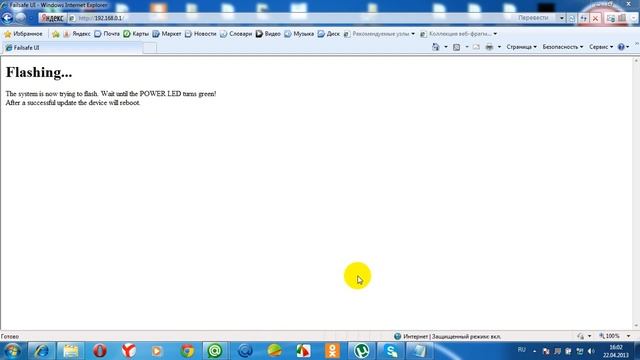Click the vertical scrollbar of the page
The width and height of the screenshot is (640, 360).
click(636, 193)
